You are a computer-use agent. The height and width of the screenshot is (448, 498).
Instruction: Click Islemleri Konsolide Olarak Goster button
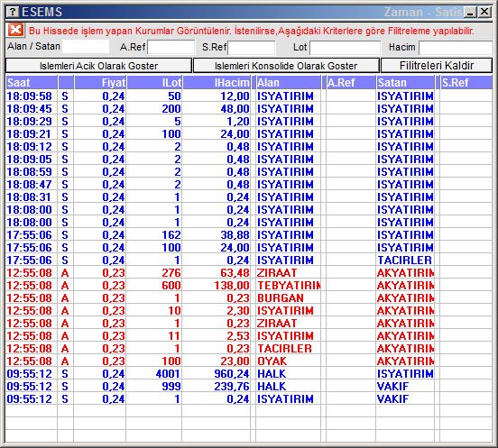pyautogui.click(x=286, y=66)
